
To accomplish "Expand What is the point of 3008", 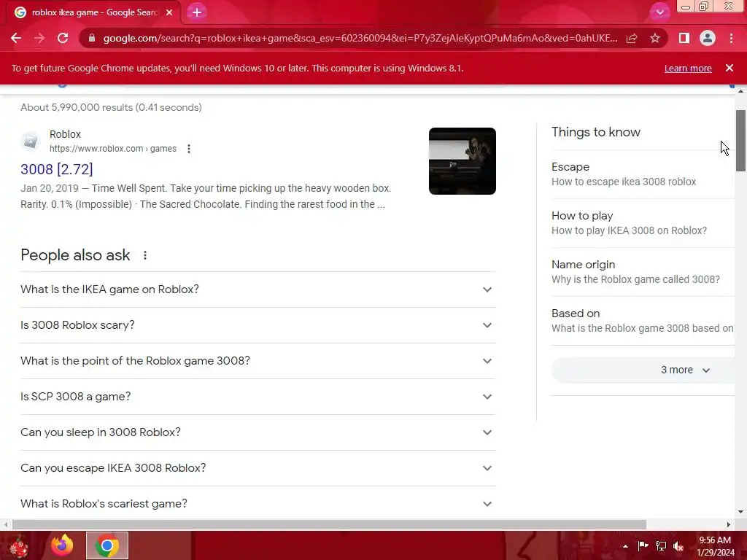I will 258,361.
